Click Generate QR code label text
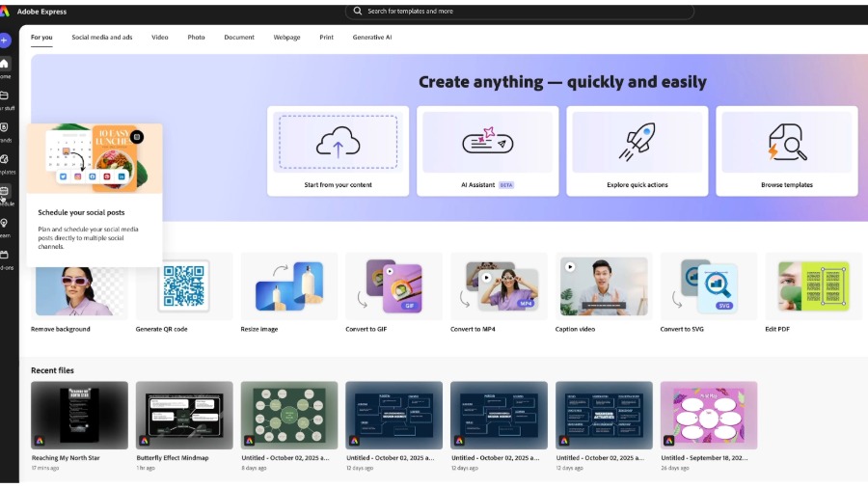 [x=162, y=329]
